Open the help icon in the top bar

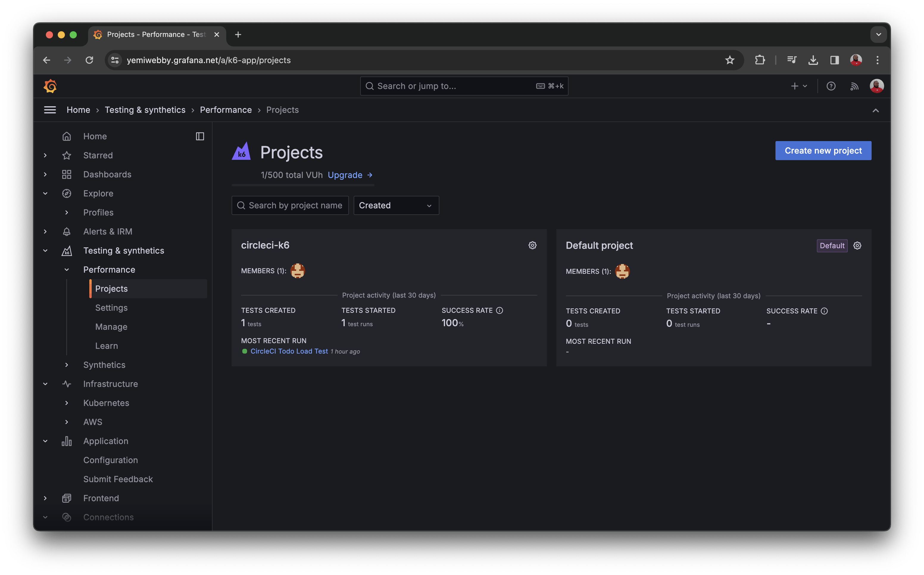tap(831, 86)
